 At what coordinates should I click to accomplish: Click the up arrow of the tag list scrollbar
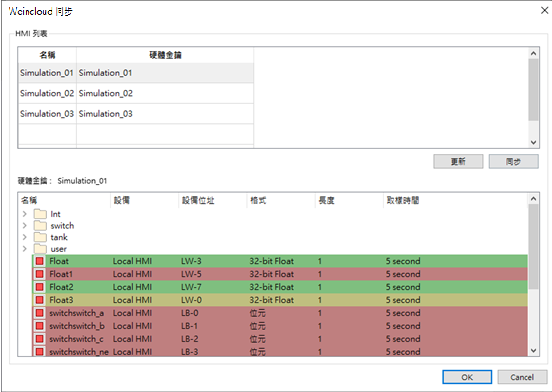point(533,199)
